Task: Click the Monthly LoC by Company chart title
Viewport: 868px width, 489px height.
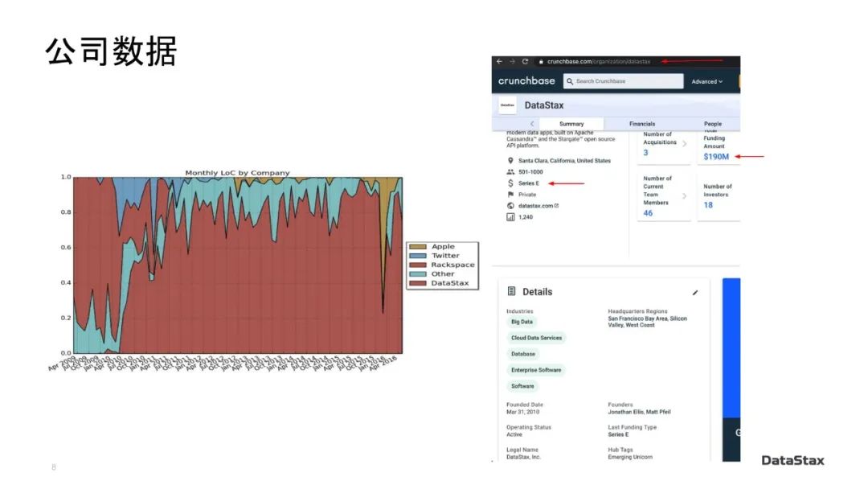Action: 237,173
